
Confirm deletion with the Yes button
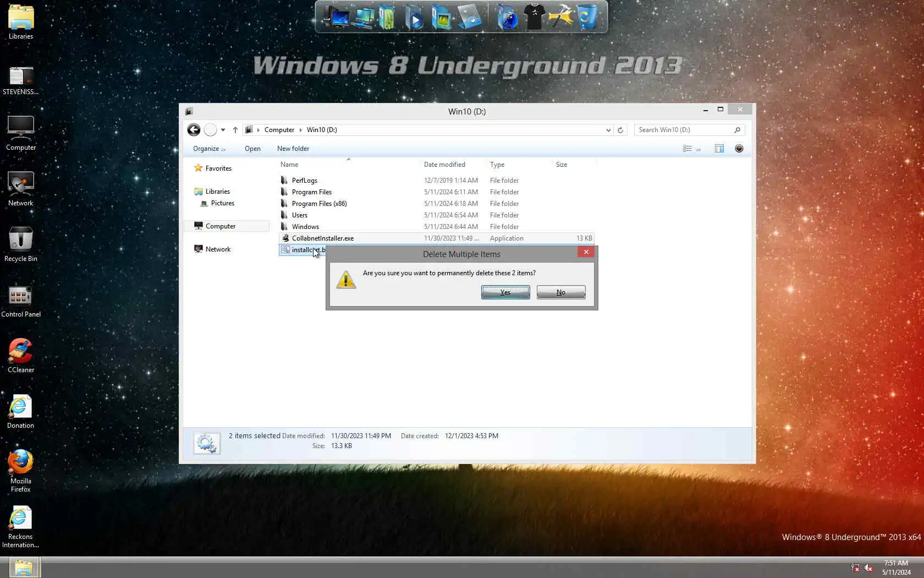pyautogui.click(x=505, y=292)
